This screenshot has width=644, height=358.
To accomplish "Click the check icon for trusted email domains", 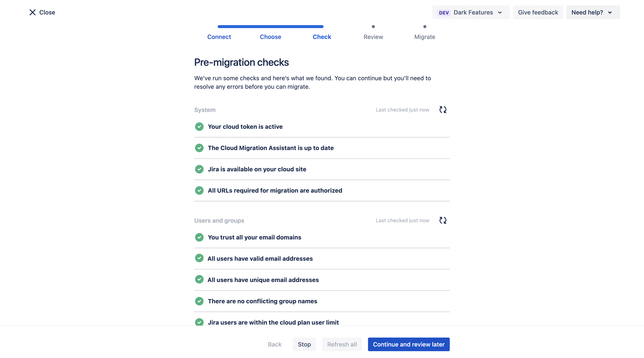I will 199,237.
